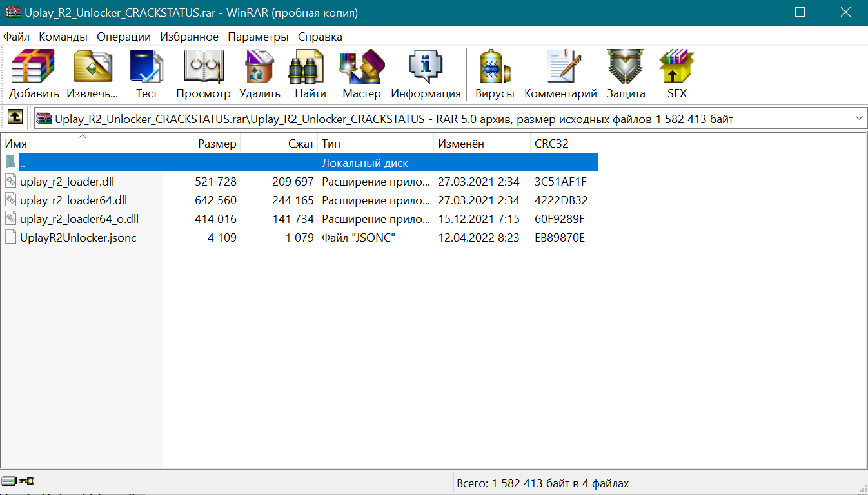Click the '..' parent directory row name
Viewport: 868px width, 495px height.
coord(23,164)
